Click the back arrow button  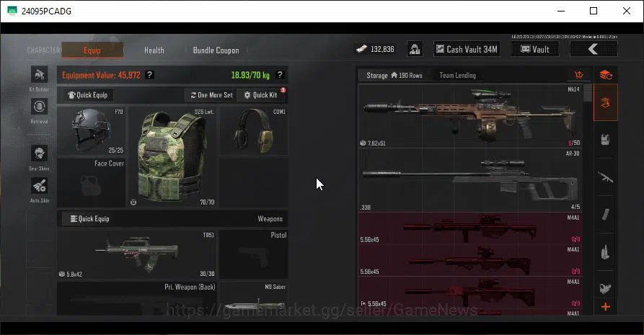click(x=594, y=49)
